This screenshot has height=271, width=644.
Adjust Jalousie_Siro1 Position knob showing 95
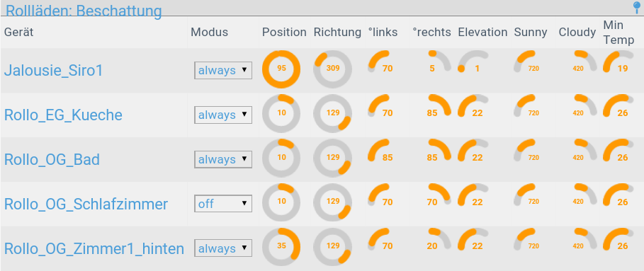pos(281,69)
